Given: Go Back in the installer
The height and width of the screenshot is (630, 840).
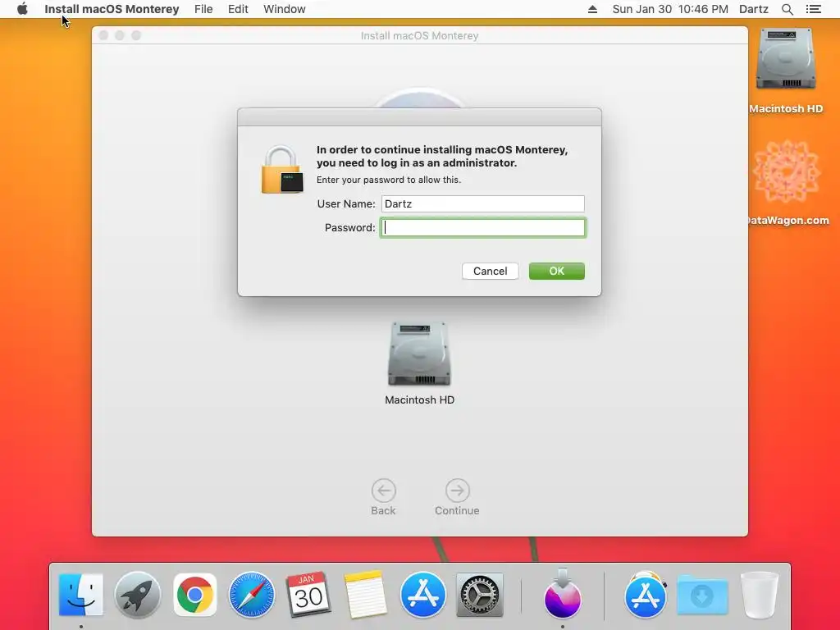Looking at the screenshot, I should point(383,497).
